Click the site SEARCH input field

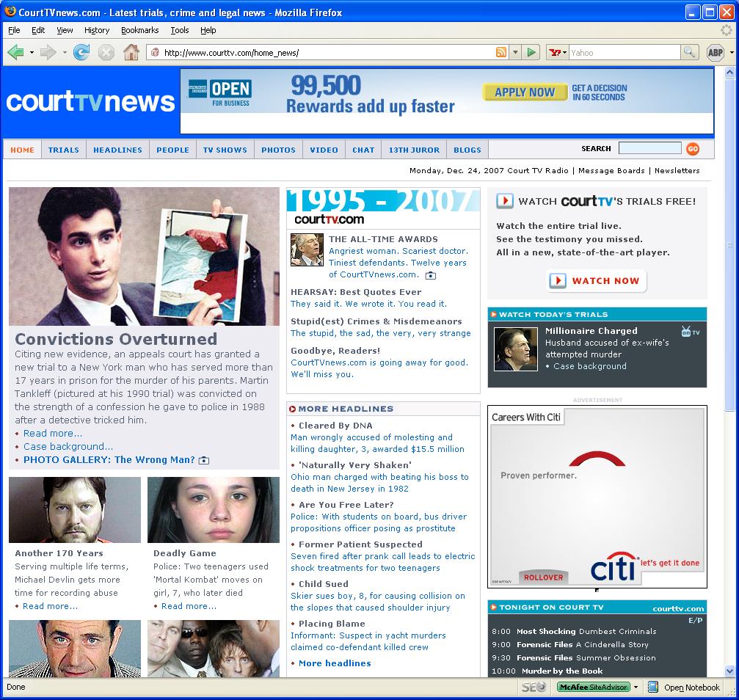pyautogui.click(x=649, y=148)
